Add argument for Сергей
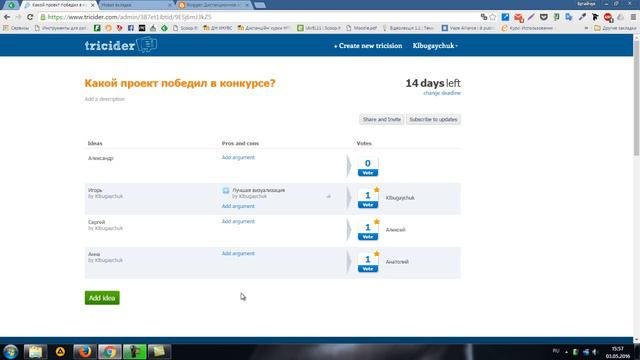Screen dimensions: 640x360 238,221
